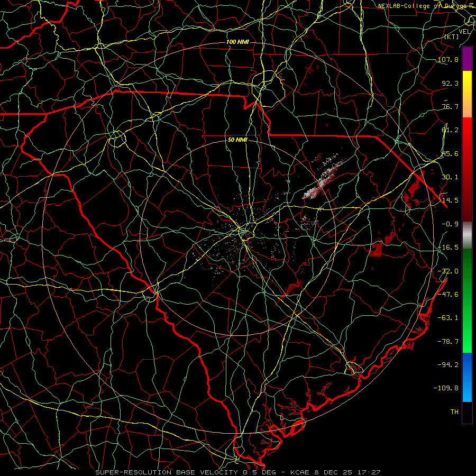Select the 92.3 legend value
The height and width of the screenshot is (476, 476).
point(450,83)
